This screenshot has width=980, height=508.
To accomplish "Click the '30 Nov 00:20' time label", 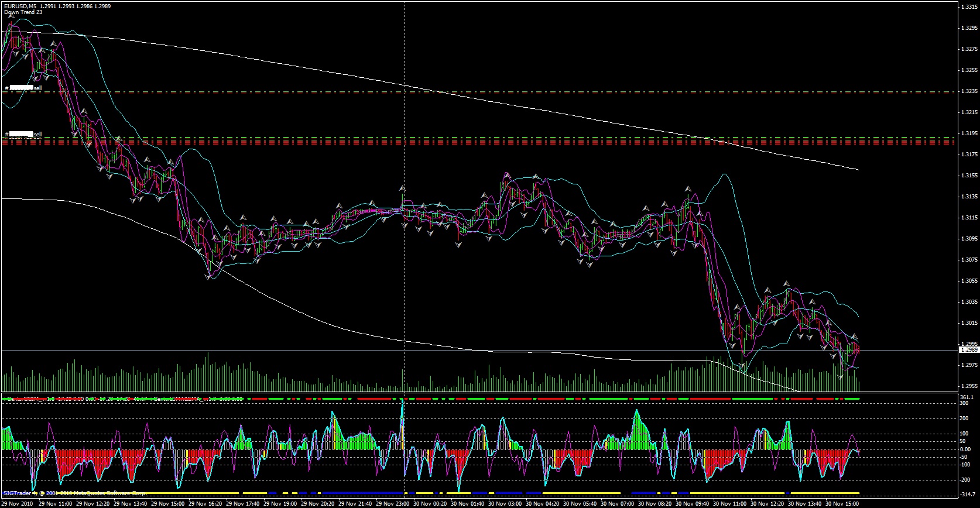I will tap(430, 503).
